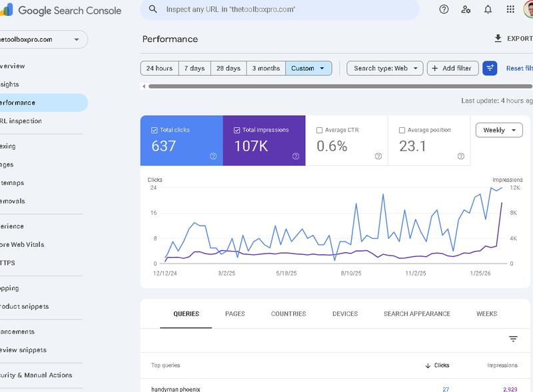This screenshot has height=392, width=533.
Task: Click the notifications bell icon
Action: click(488, 10)
